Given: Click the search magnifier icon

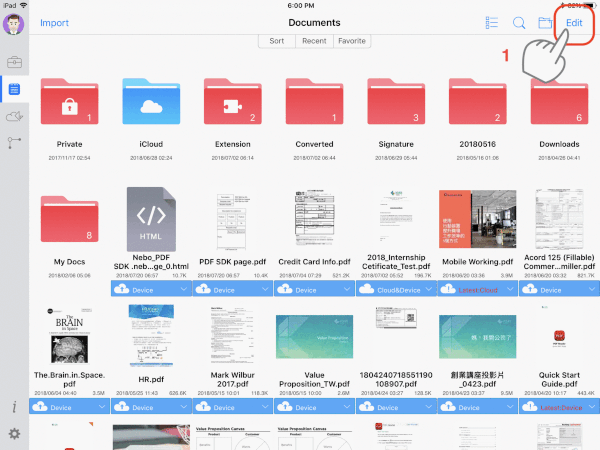Looking at the screenshot, I should (519, 22).
